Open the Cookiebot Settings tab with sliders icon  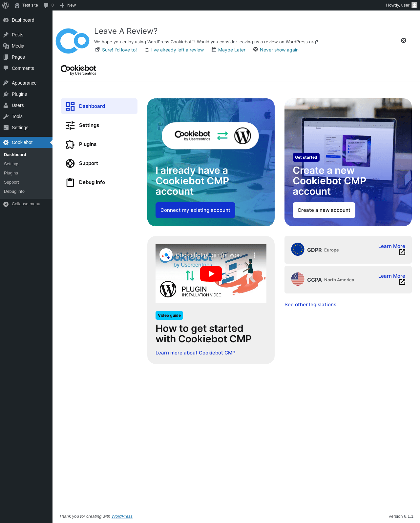pyautogui.click(x=99, y=125)
